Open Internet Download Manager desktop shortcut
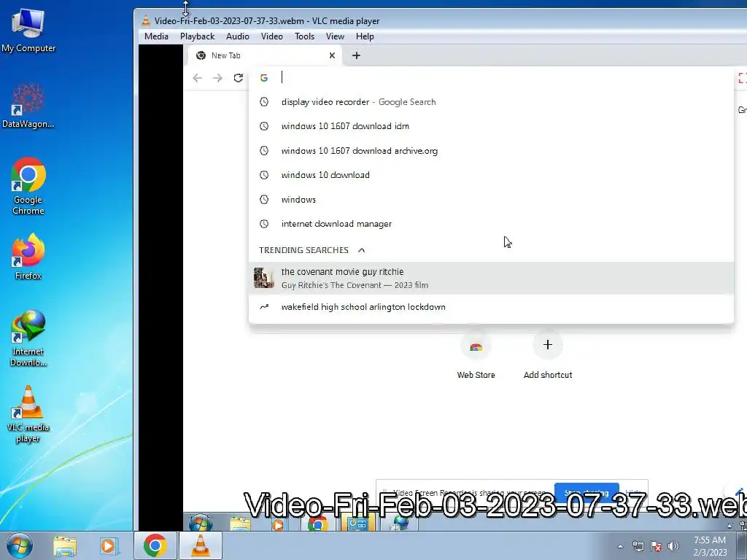 click(x=28, y=338)
